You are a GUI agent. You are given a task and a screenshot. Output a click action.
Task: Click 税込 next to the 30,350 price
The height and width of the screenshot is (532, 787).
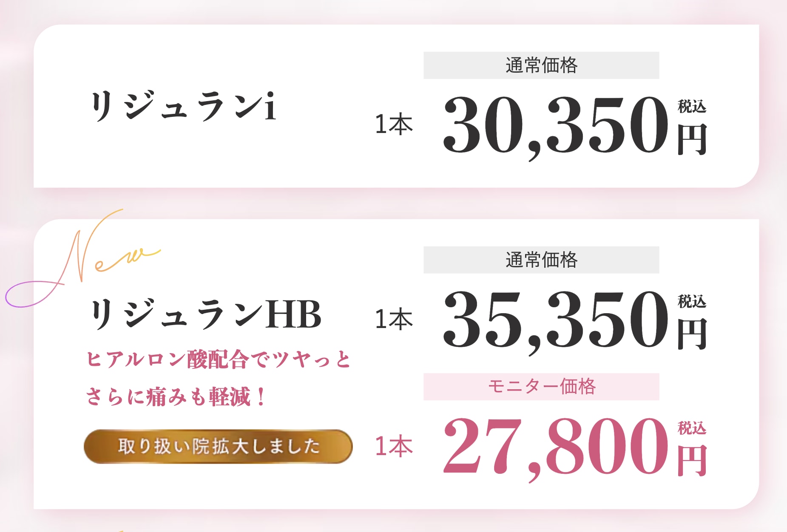click(692, 106)
